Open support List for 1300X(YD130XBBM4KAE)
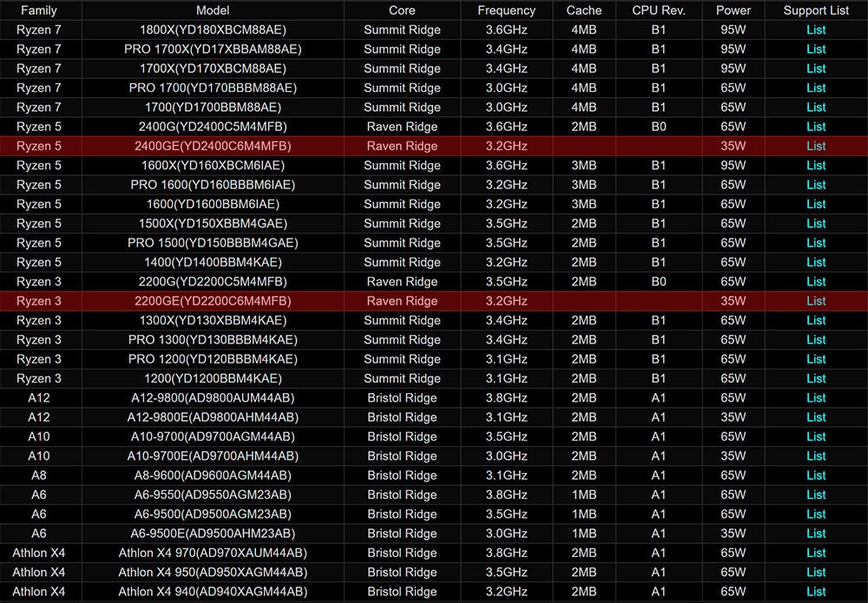The width and height of the screenshot is (868, 603). coord(816,320)
